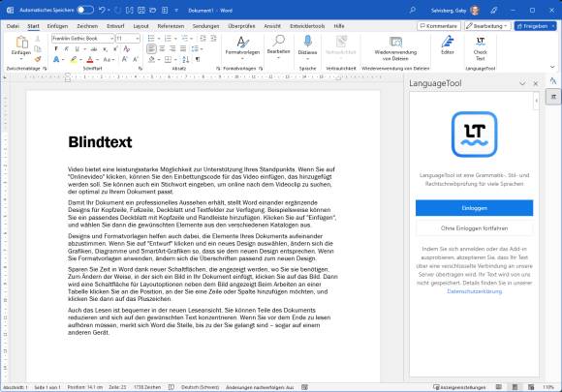562x392 pixels.
Task: Toggle superscript formatting
Action: 115,48
